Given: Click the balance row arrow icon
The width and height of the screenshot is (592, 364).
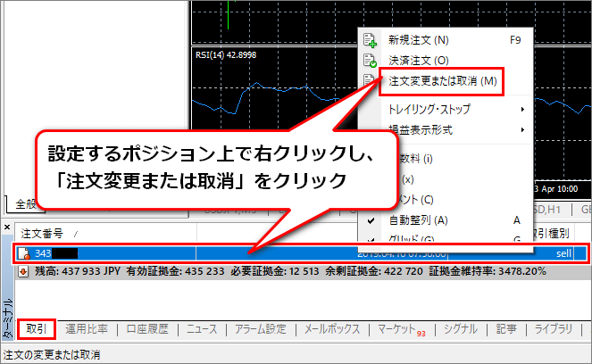Looking at the screenshot, I should pyautogui.click(x=23, y=271).
